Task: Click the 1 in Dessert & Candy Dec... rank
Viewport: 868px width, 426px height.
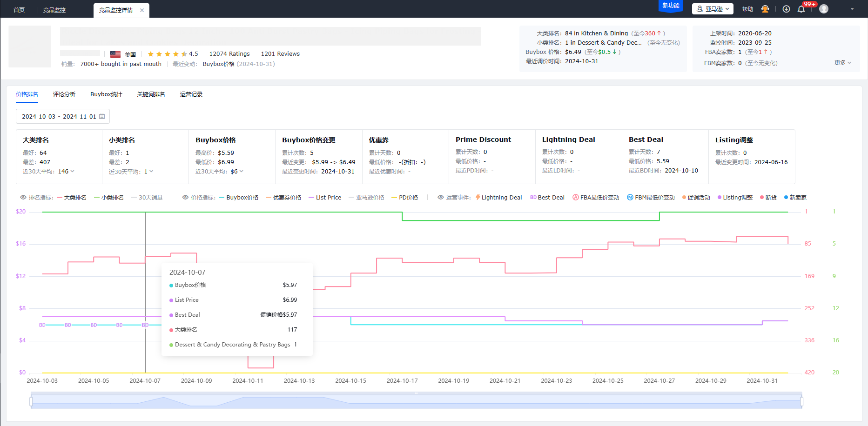Action: [x=603, y=42]
